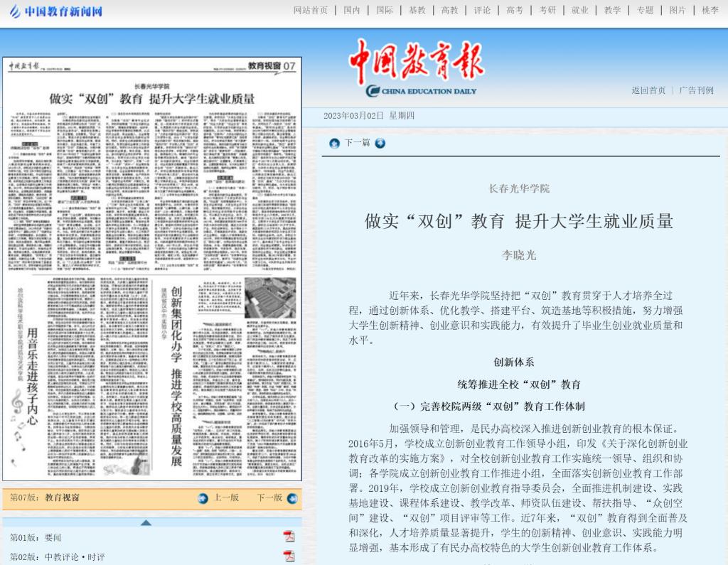Open the 广告刊例 link

(x=696, y=90)
